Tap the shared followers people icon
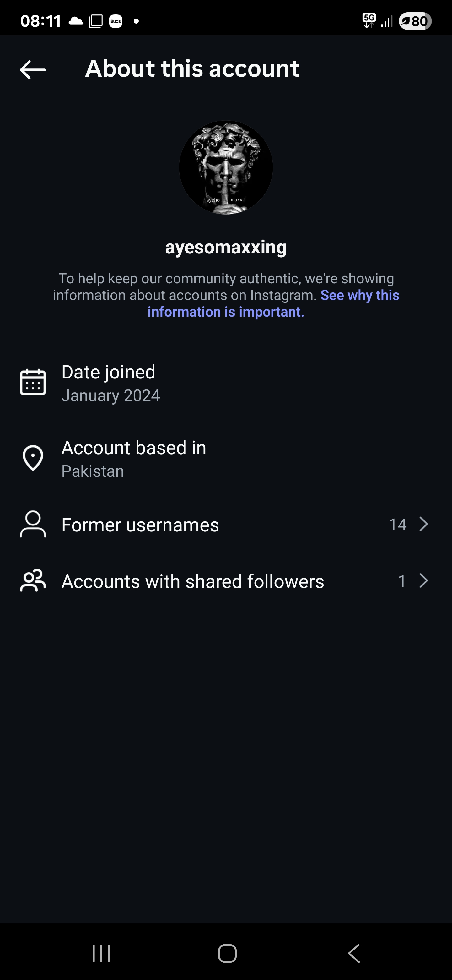452x980 pixels. [x=33, y=580]
